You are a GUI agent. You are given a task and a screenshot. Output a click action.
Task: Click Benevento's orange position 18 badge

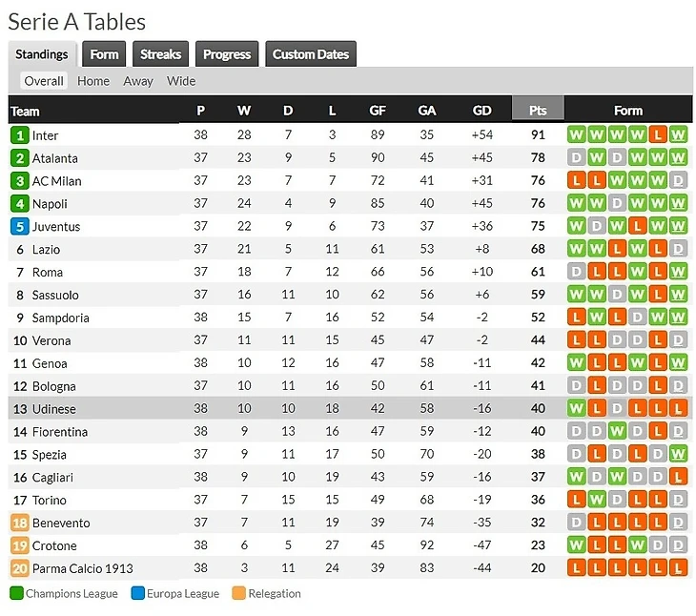pyautogui.click(x=19, y=523)
